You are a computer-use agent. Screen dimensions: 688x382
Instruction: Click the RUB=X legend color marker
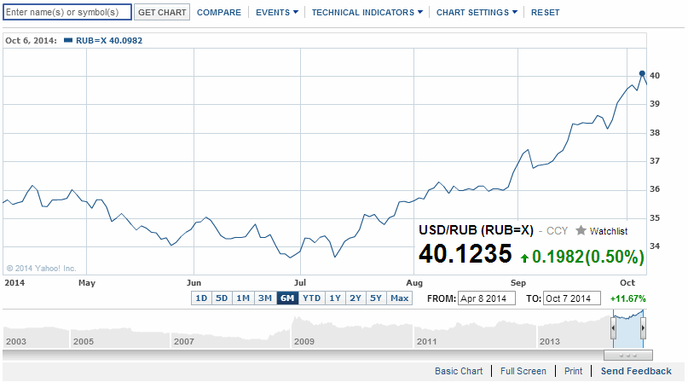(68, 40)
